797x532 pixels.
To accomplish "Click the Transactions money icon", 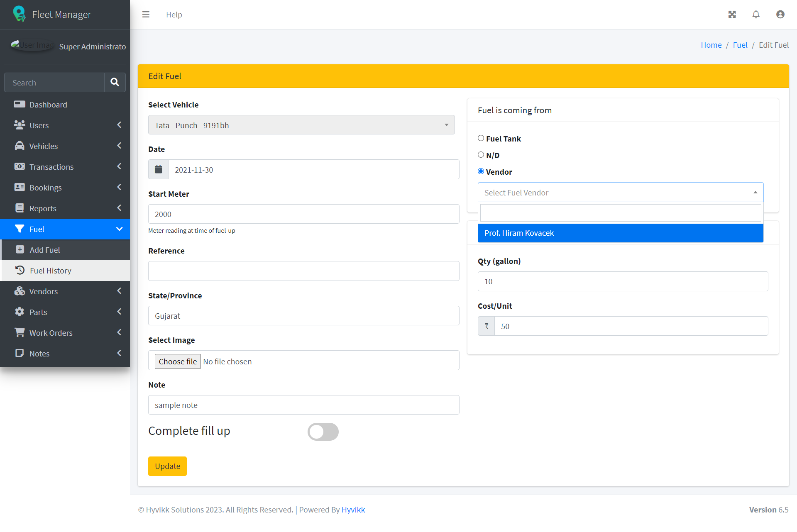I will click(20, 166).
